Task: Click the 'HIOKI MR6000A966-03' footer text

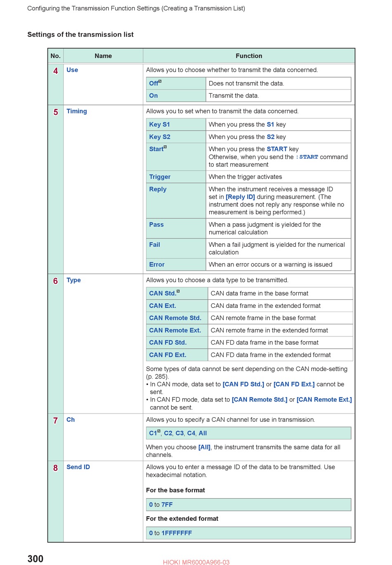Action: (196, 562)
